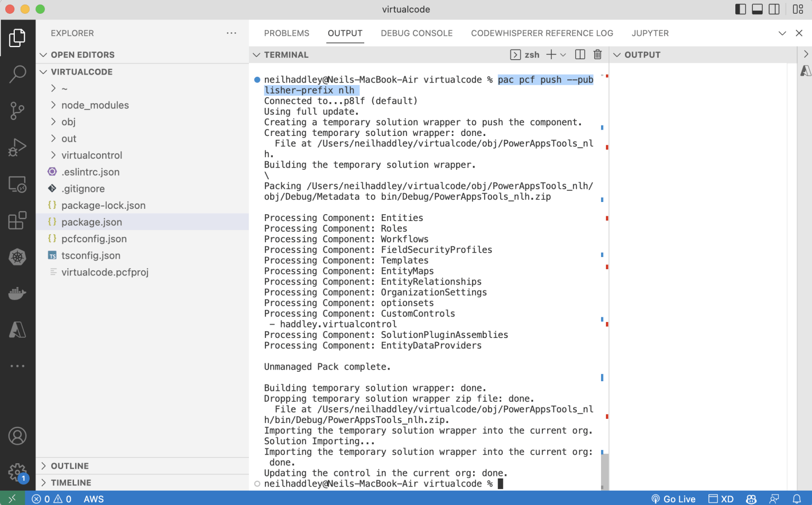Toggle primary side bar layout button
This screenshot has height=505, width=812.
pyautogui.click(x=741, y=9)
